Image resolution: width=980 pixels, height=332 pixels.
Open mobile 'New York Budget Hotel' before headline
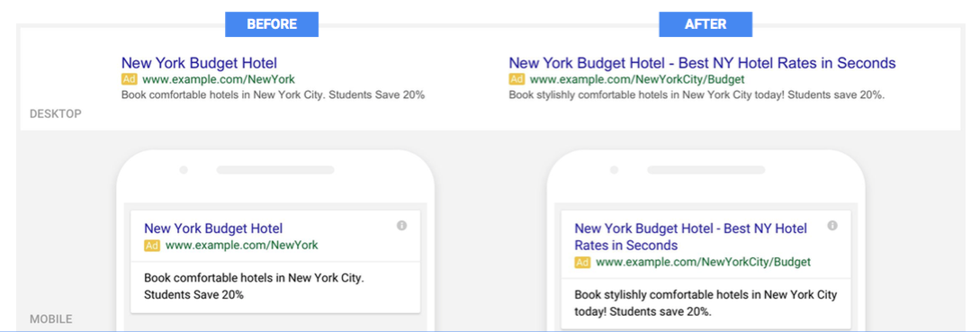pyautogui.click(x=213, y=229)
